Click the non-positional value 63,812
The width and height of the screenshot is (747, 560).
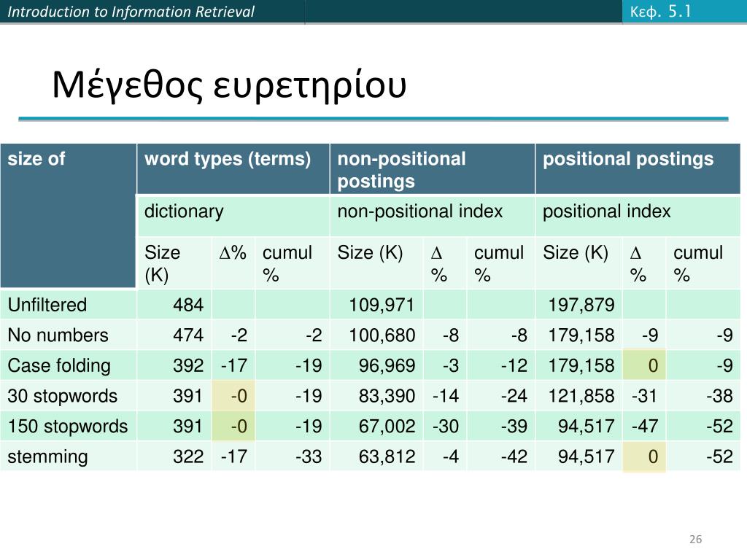click(x=387, y=456)
